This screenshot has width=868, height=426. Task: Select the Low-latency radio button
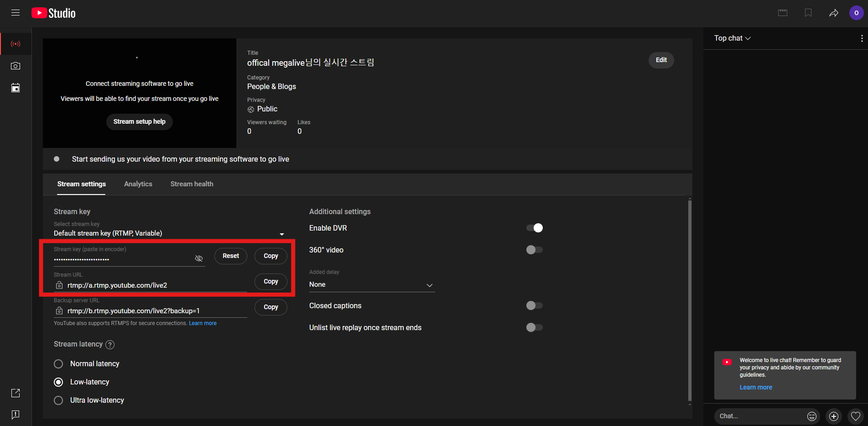pyautogui.click(x=58, y=382)
